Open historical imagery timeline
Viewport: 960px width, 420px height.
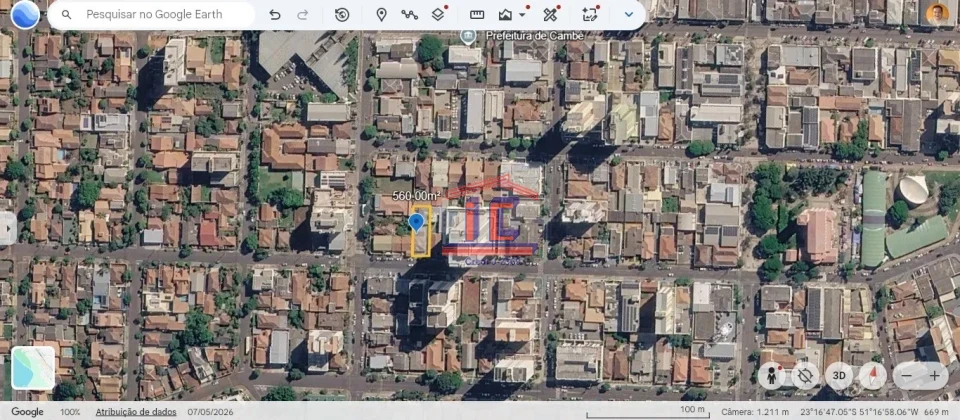point(342,15)
